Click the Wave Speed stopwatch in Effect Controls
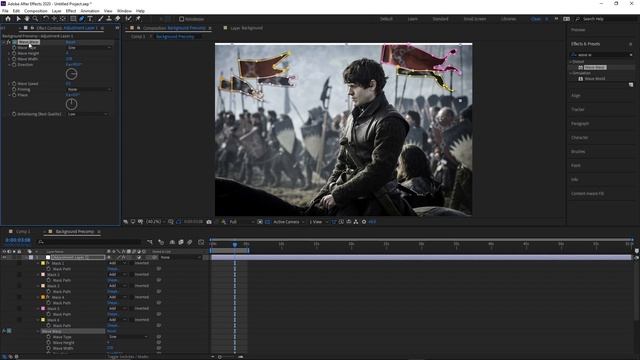The height and width of the screenshot is (360, 640). tap(14, 84)
